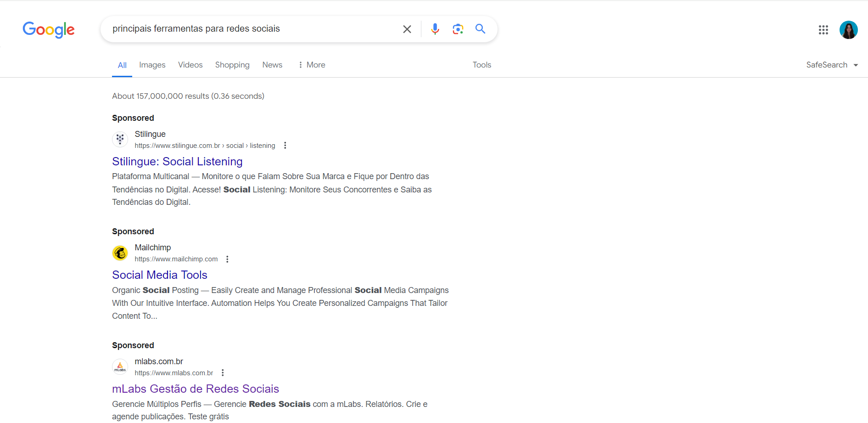Open the Social Media Tools Mailchimp link
The width and height of the screenshot is (868, 423).
click(x=160, y=275)
